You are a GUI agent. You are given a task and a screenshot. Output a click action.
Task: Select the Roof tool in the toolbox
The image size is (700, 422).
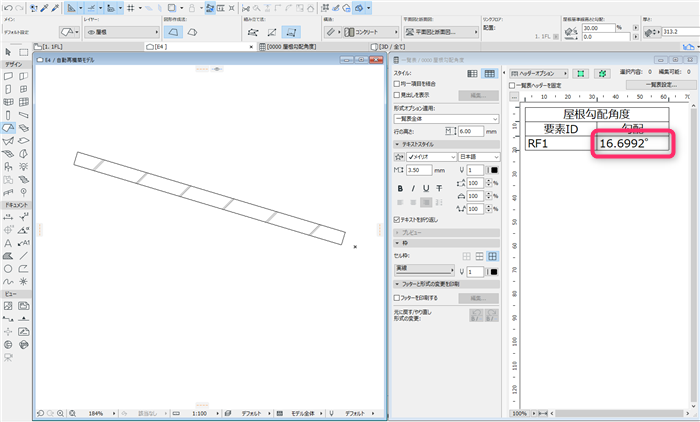(8, 128)
